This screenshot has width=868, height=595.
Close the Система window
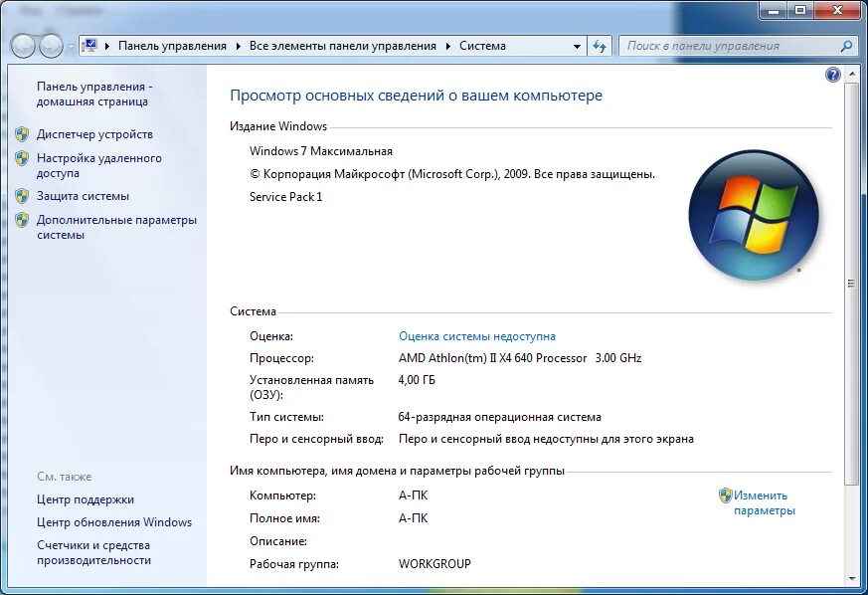837,11
